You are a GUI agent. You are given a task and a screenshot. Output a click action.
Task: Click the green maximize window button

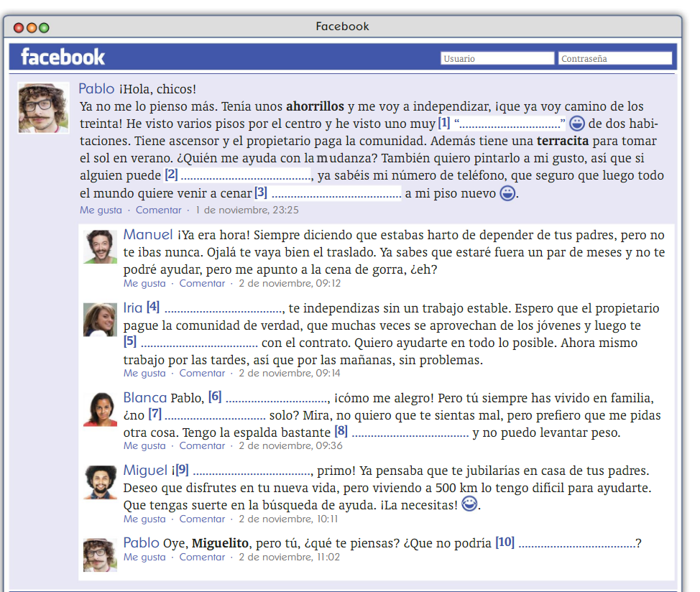44,27
